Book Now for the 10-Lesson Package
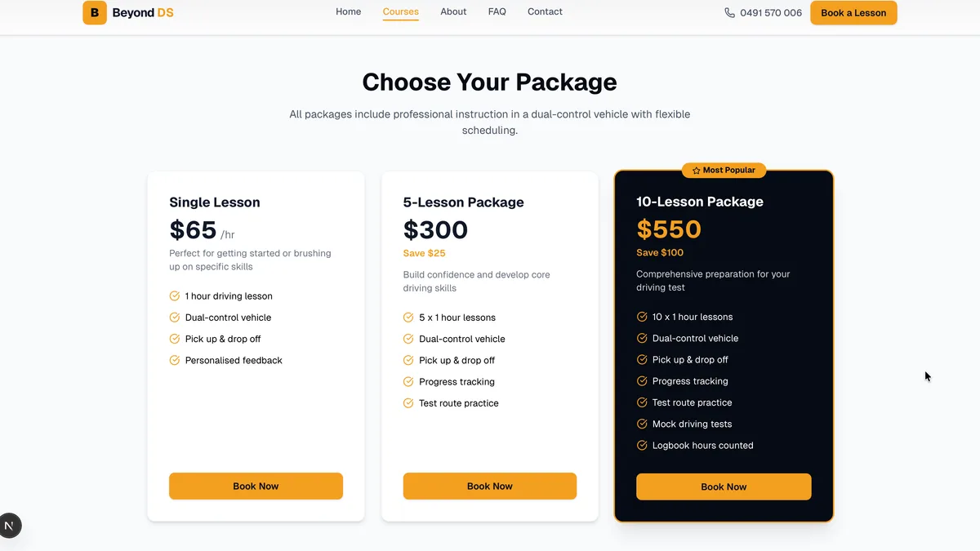The width and height of the screenshot is (980, 551). (724, 487)
